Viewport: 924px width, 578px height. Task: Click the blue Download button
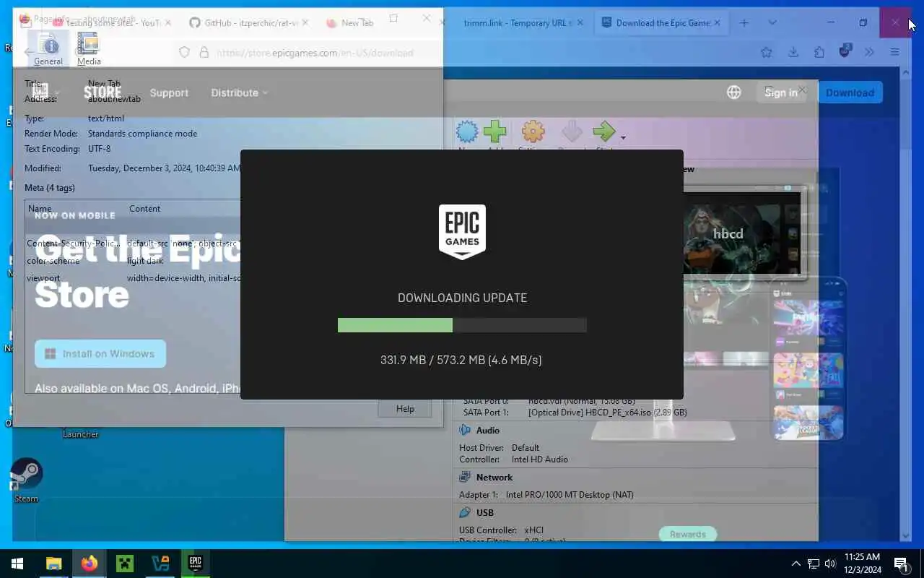850,92
